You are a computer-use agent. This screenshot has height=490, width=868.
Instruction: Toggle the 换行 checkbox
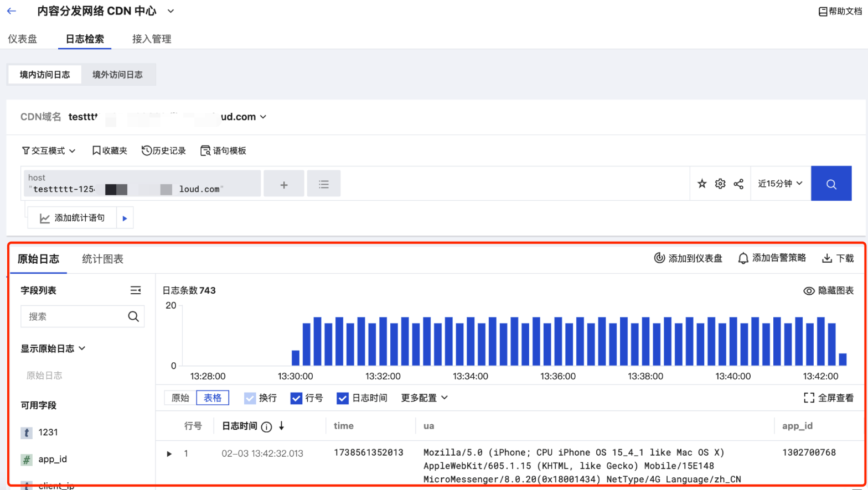click(250, 398)
